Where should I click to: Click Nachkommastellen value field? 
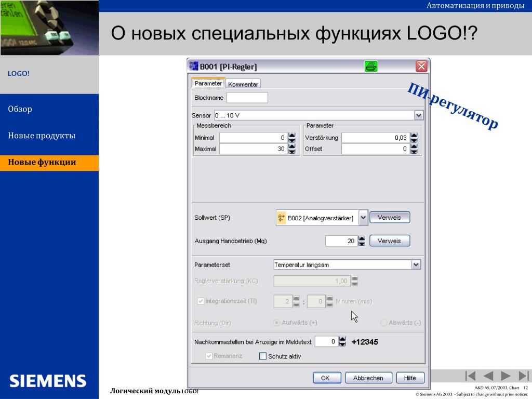click(326, 341)
